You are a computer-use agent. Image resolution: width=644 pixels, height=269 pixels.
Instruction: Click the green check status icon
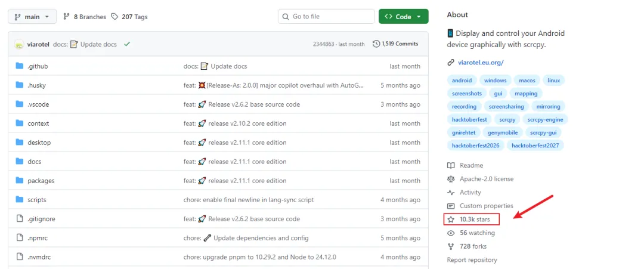(x=127, y=44)
